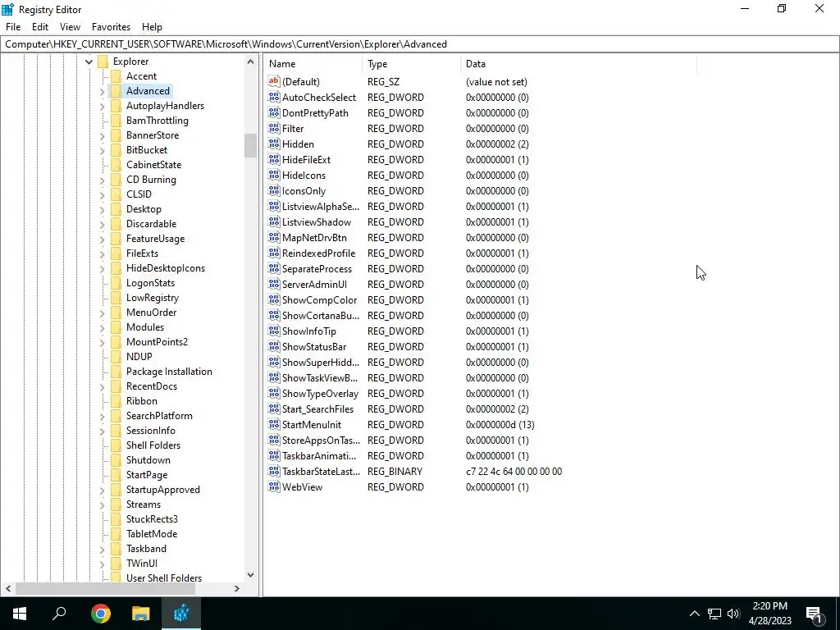Image resolution: width=840 pixels, height=630 pixels.
Task: Click the StartMenuInit value icon
Action: [274, 424]
